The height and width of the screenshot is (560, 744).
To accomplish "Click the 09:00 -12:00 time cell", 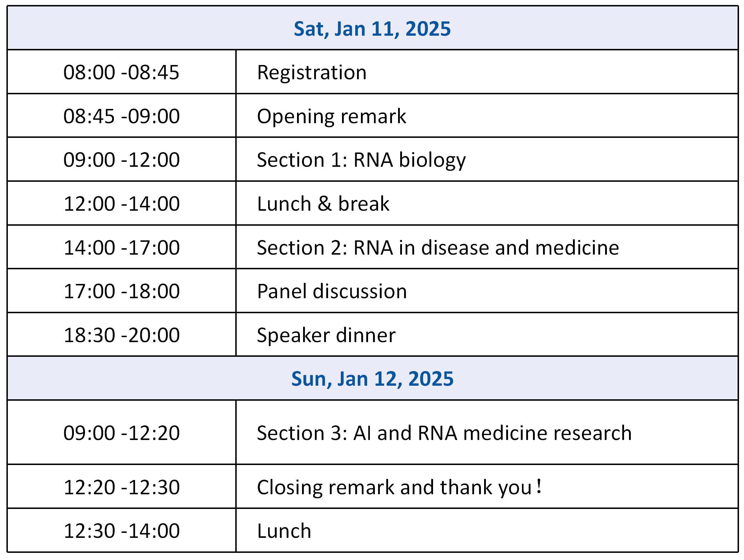I will [x=121, y=159].
